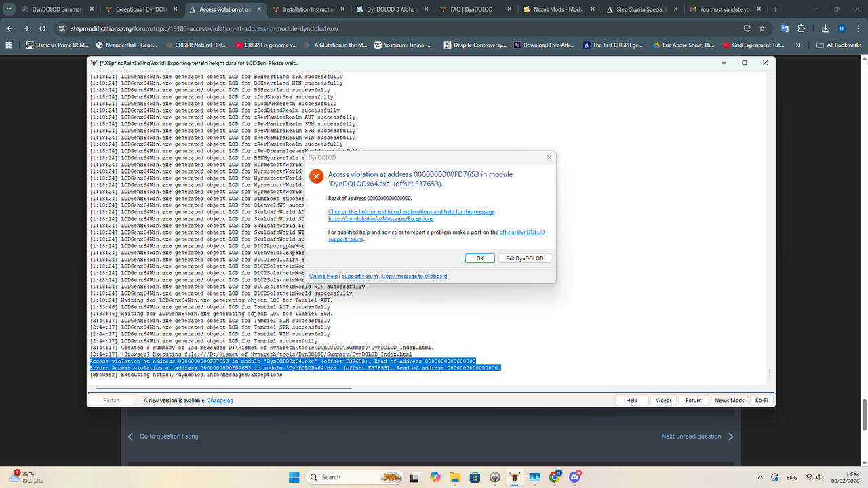The image size is (868, 488).
Task: Expand the hidden bookmarks overflow chevron
Action: pyautogui.click(x=798, y=45)
